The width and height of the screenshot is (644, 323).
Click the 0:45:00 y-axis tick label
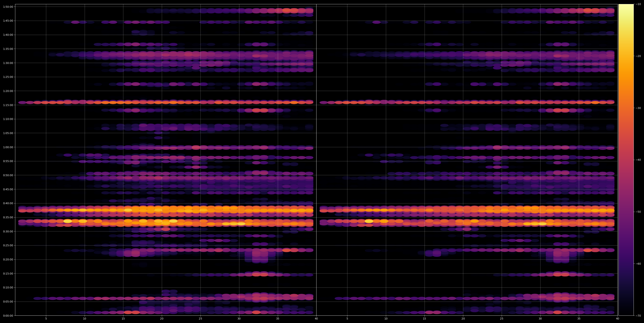point(8,189)
